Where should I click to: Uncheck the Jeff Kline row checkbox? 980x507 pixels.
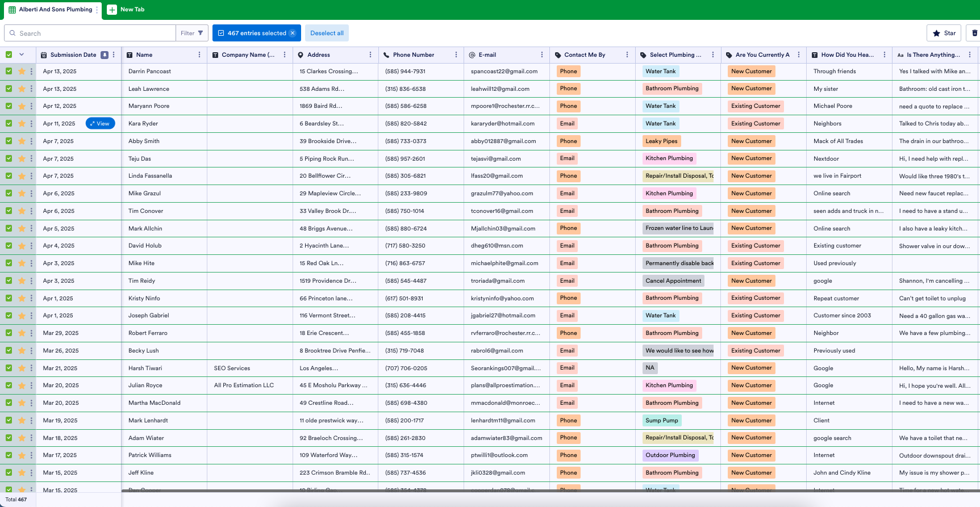coord(9,472)
